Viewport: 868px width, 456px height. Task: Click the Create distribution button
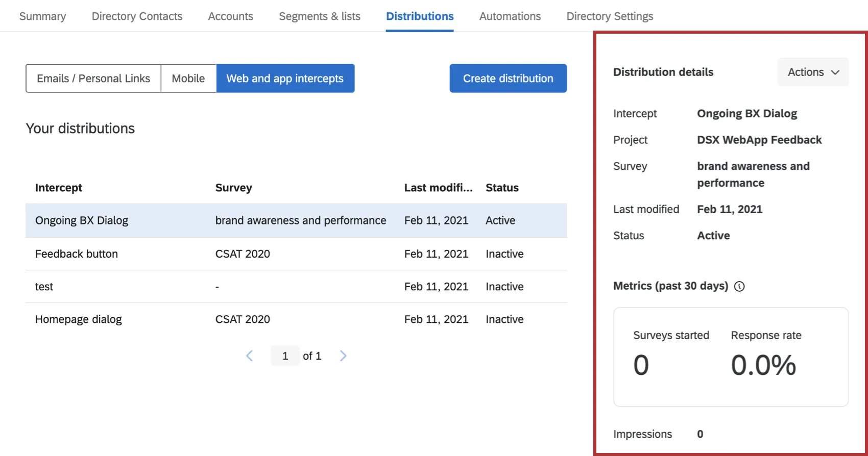coord(508,79)
